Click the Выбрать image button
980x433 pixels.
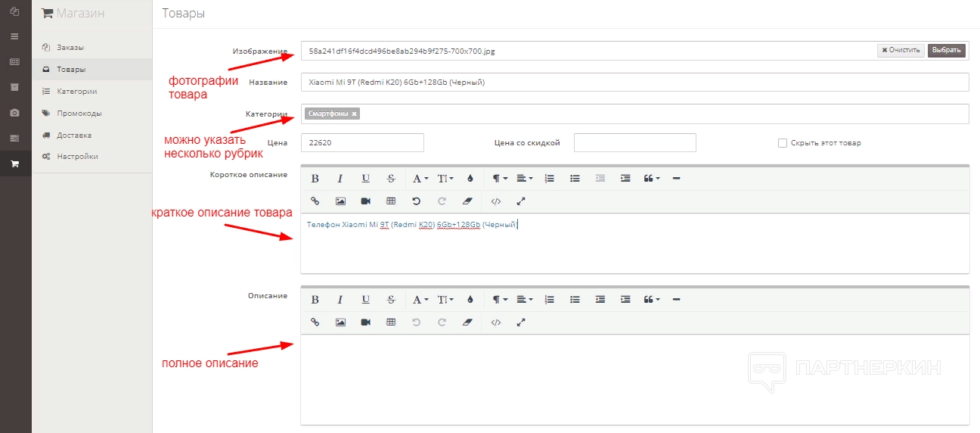click(947, 51)
